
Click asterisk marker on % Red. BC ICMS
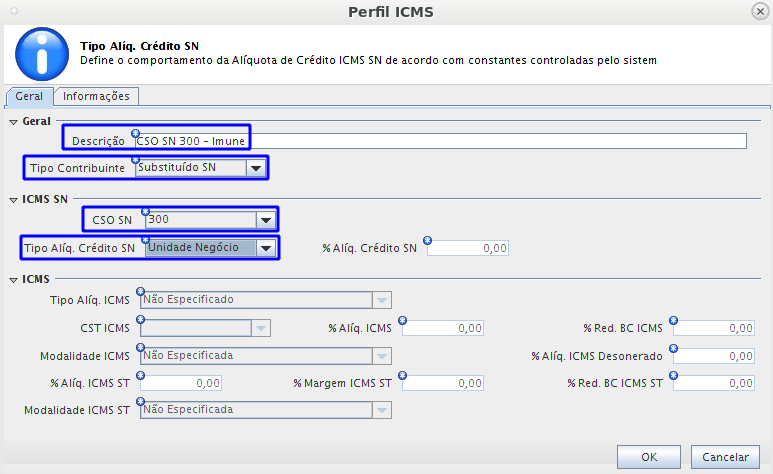(x=673, y=321)
